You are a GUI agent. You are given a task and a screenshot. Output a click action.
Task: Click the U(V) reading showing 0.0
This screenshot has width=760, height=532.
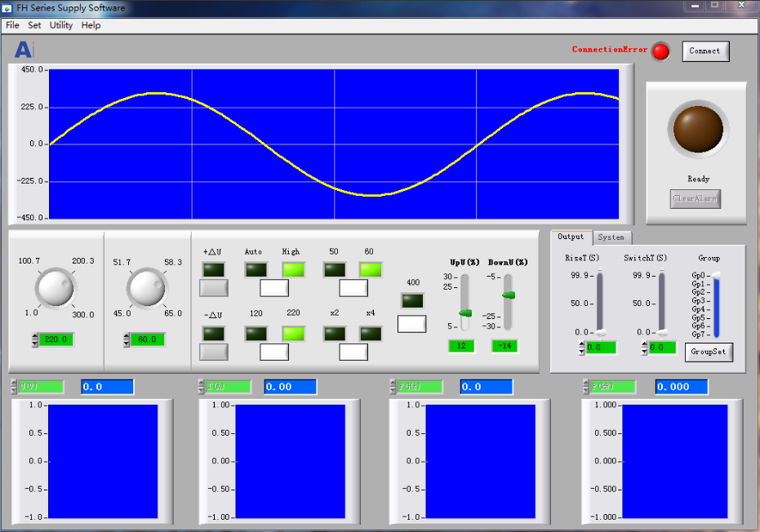tap(107, 387)
